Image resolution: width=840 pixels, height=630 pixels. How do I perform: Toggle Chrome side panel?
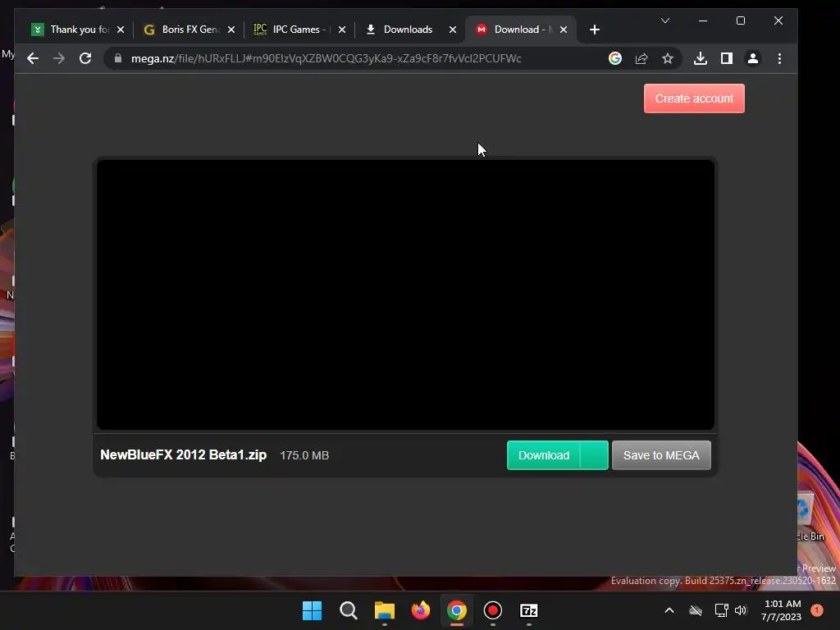tap(727, 58)
